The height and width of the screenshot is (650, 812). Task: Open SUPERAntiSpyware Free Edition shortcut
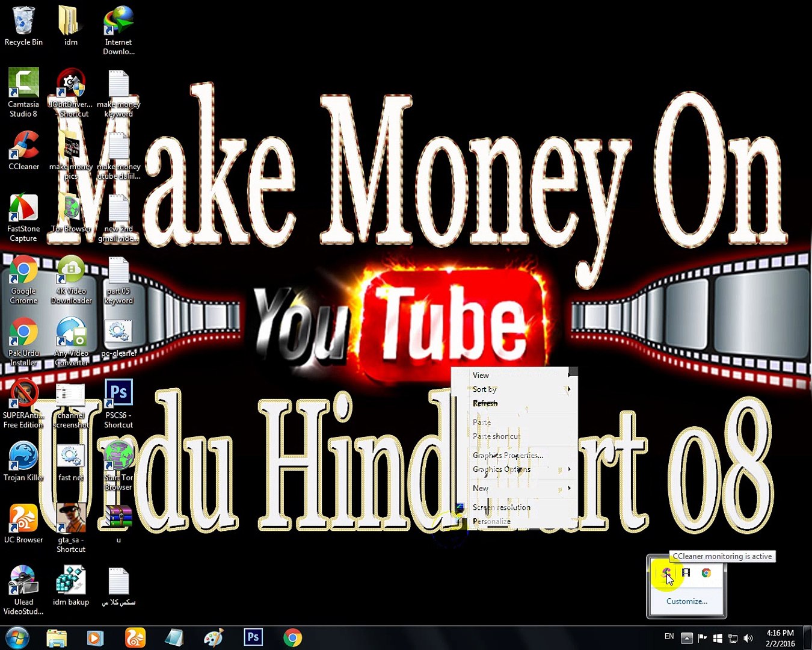tap(23, 404)
